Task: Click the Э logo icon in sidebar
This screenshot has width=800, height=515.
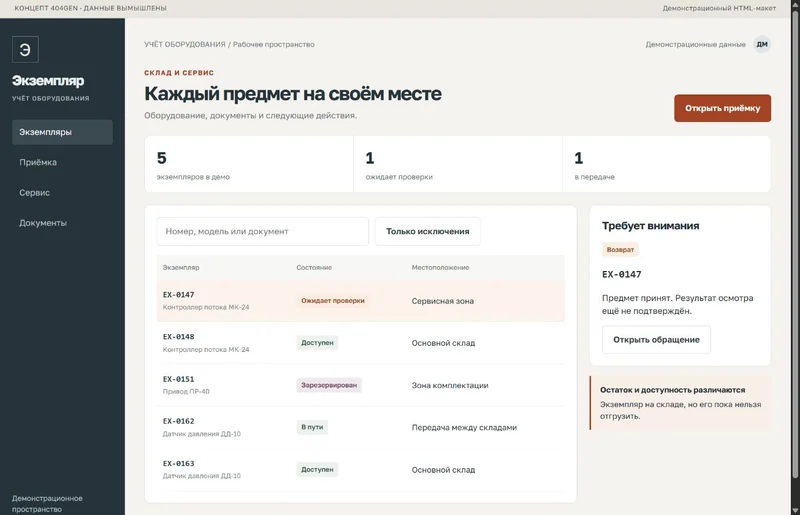Action: tap(25, 50)
